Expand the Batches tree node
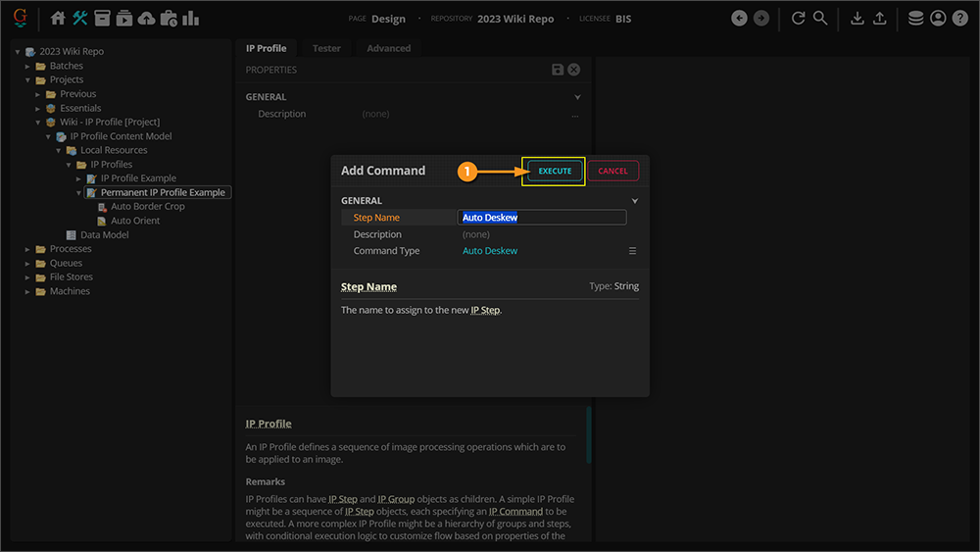Image resolution: width=980 pixels, height=552 pixels. [x=28, y=66]
